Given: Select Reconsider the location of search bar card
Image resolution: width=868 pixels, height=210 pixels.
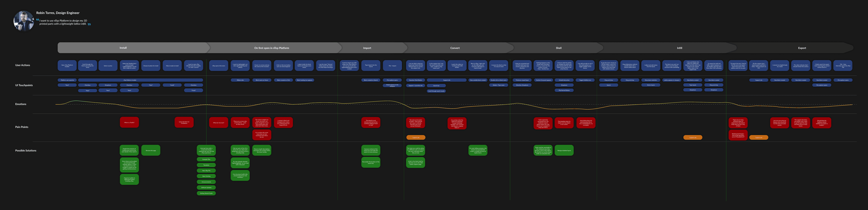Looking at the screenshot, I should click(371, 162).
